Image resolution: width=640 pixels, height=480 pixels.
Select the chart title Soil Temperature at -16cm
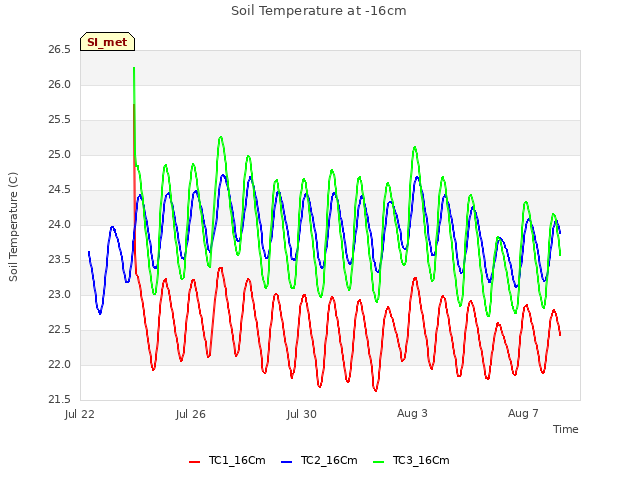pos(319,11)
